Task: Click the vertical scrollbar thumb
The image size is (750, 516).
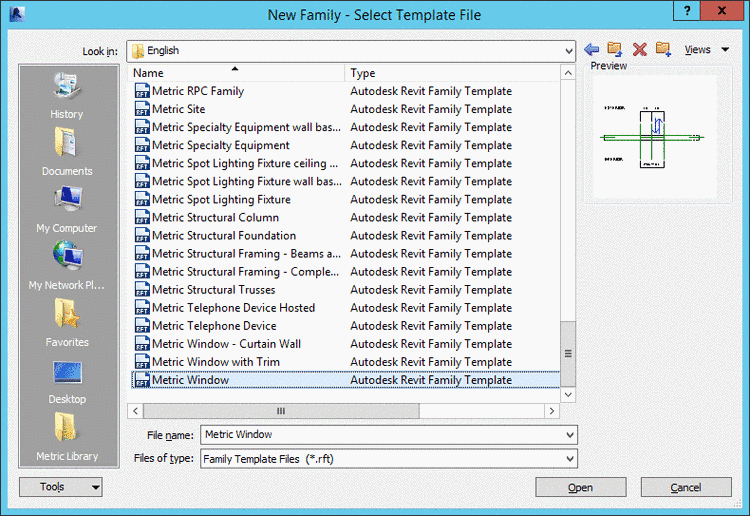Action: coord(568,353)
